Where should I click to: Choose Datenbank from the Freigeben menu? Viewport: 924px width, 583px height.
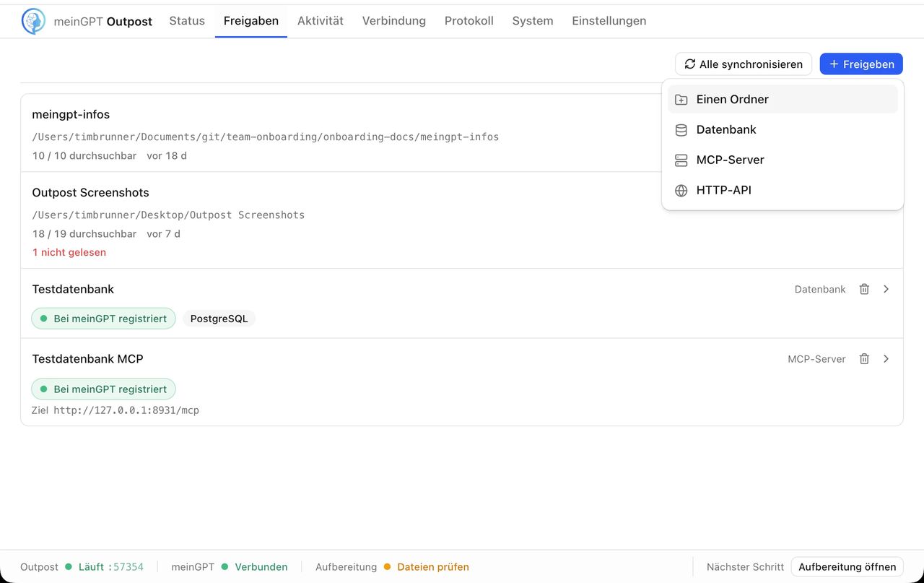tap(783, 130)
